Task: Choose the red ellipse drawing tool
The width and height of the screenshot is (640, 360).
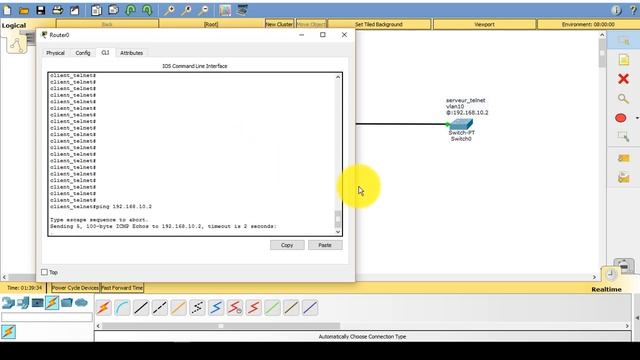Action: tap(621, 118)
